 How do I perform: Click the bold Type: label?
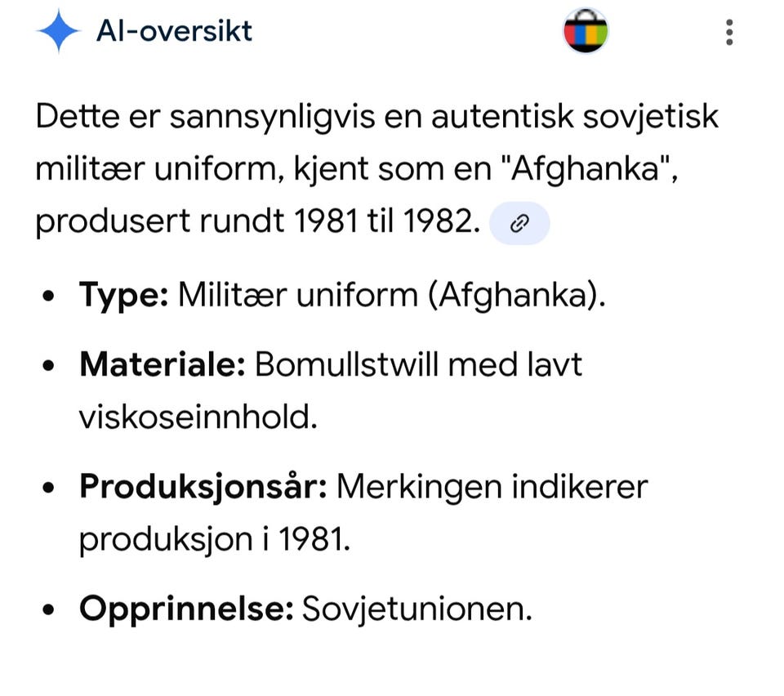click(x=124, y=296)
